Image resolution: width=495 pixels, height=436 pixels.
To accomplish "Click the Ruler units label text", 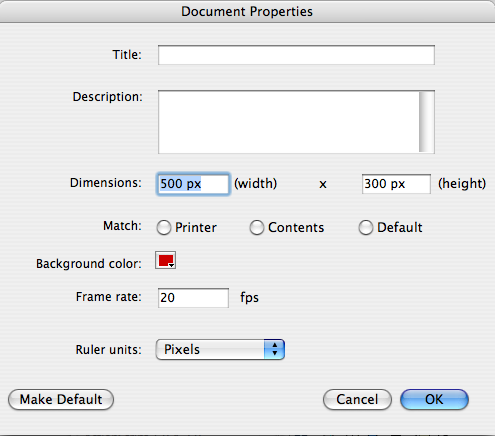I will click(x=109, y=350).
